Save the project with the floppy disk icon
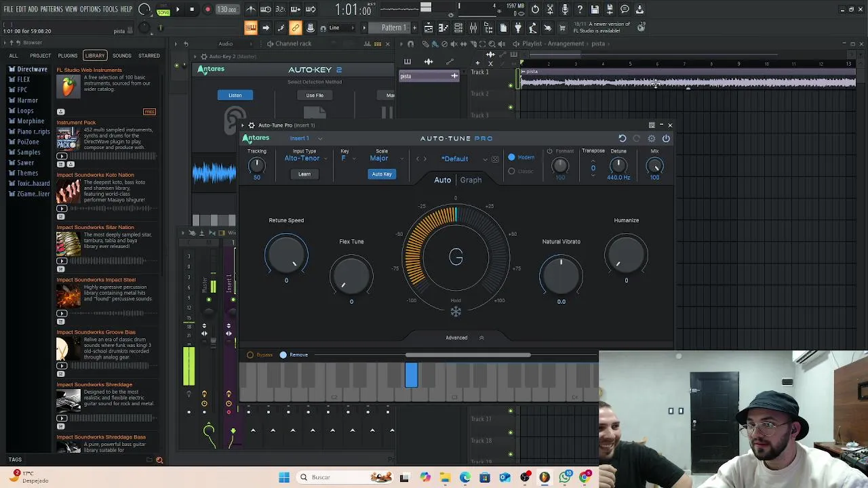This screenshot has width=868, height=488. [595, 9]
